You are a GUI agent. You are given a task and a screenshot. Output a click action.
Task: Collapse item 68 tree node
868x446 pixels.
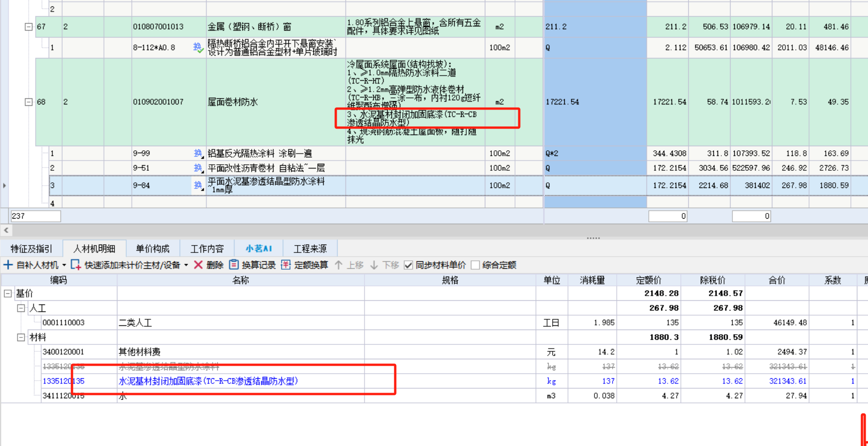pyautogui.click(x=28, y=102)
